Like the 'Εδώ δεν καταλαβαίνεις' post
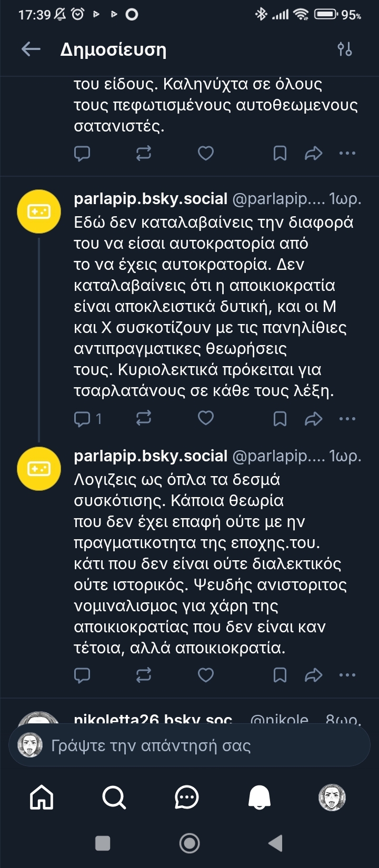Image resolution: width=379 pixels, height=868 pixels. (206, 418)
